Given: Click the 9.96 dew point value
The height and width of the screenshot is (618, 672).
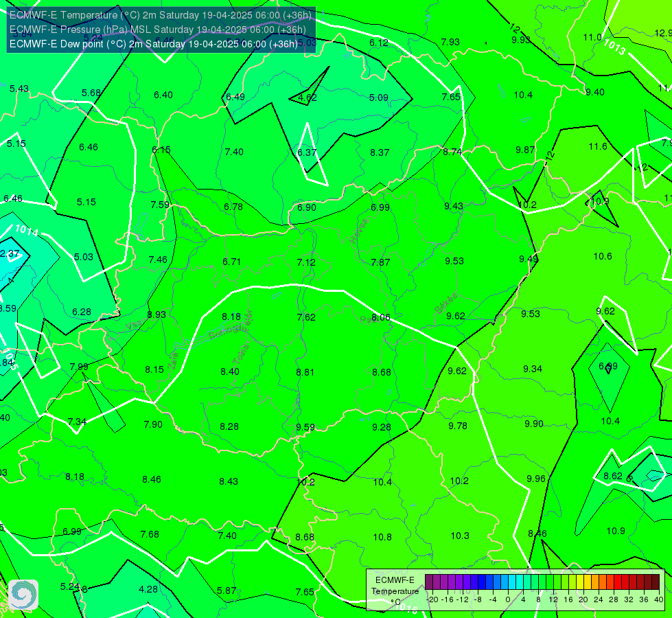Looking at the screenshot, I should click(536, 478).
